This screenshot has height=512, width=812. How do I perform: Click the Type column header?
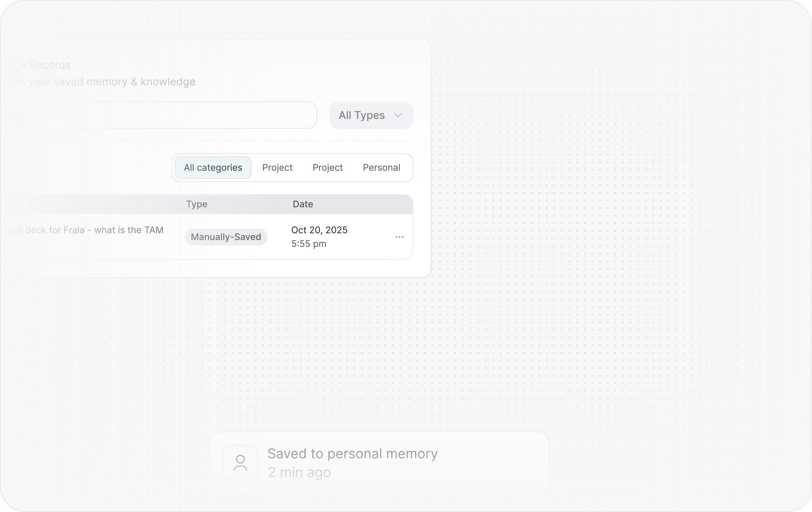(x=197, y=204)
